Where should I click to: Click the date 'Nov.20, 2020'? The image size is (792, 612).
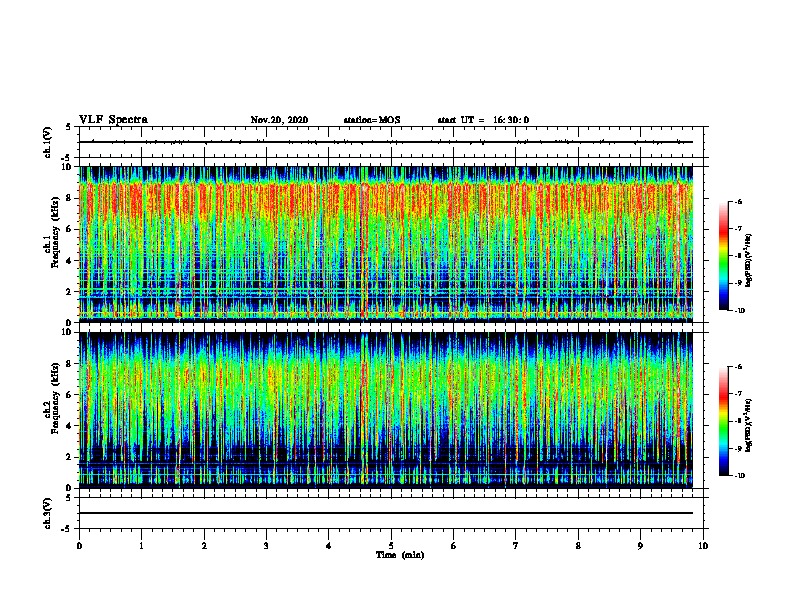279,120
